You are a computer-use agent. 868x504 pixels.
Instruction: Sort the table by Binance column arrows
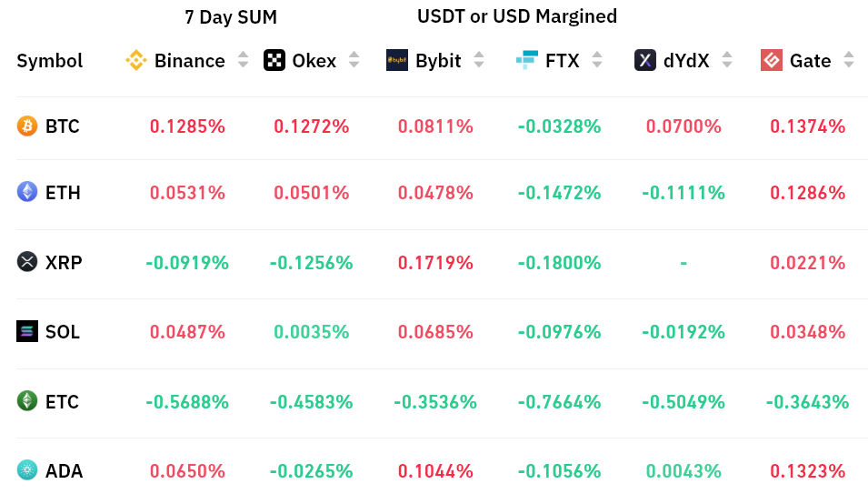tap(243, 60)
